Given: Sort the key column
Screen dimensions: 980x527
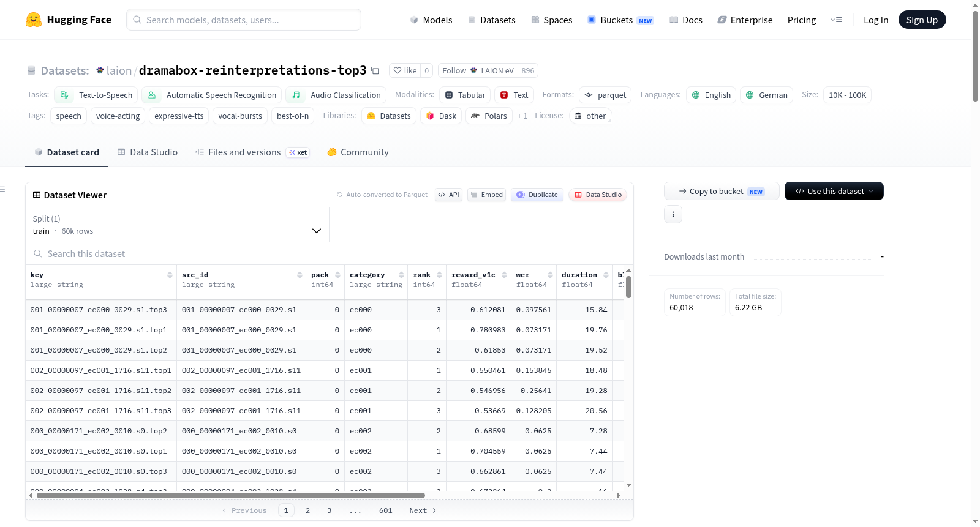Looking at the screenshot, I should (x=170, y=275).
